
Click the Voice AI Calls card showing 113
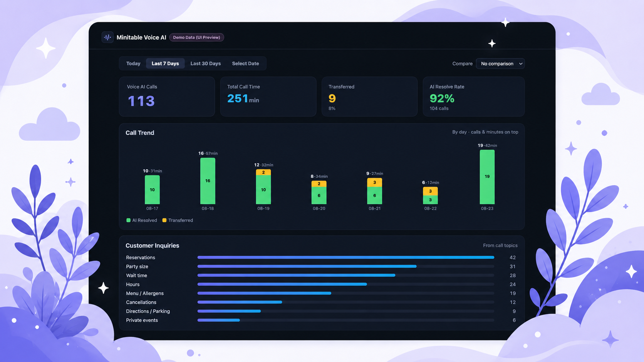tap(167, 97)
